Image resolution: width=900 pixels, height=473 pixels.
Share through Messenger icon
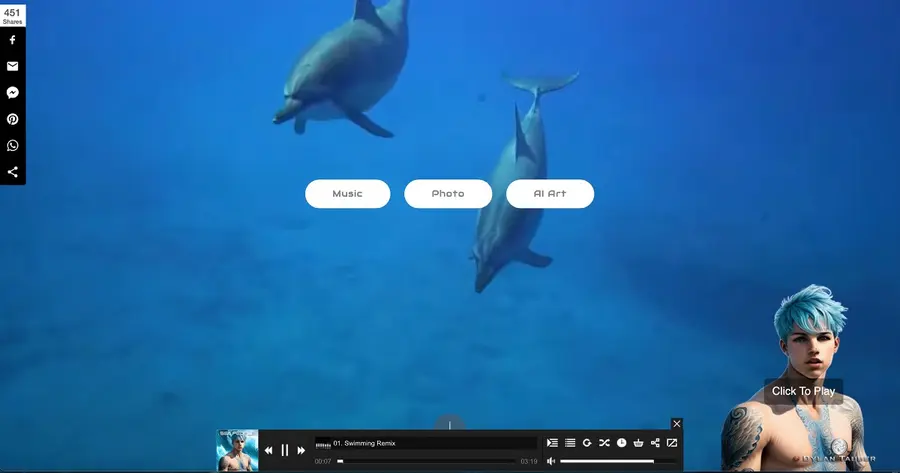(13, 92)
